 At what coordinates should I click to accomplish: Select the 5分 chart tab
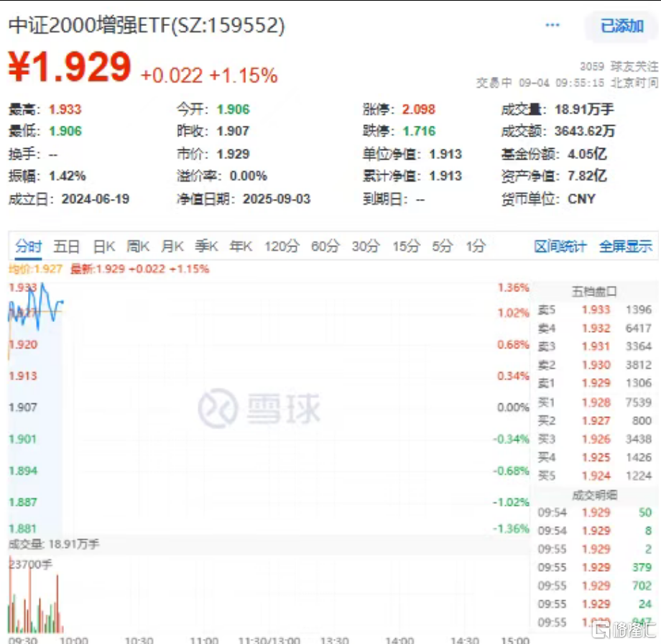pyautogui.click(x=442, y=246)
